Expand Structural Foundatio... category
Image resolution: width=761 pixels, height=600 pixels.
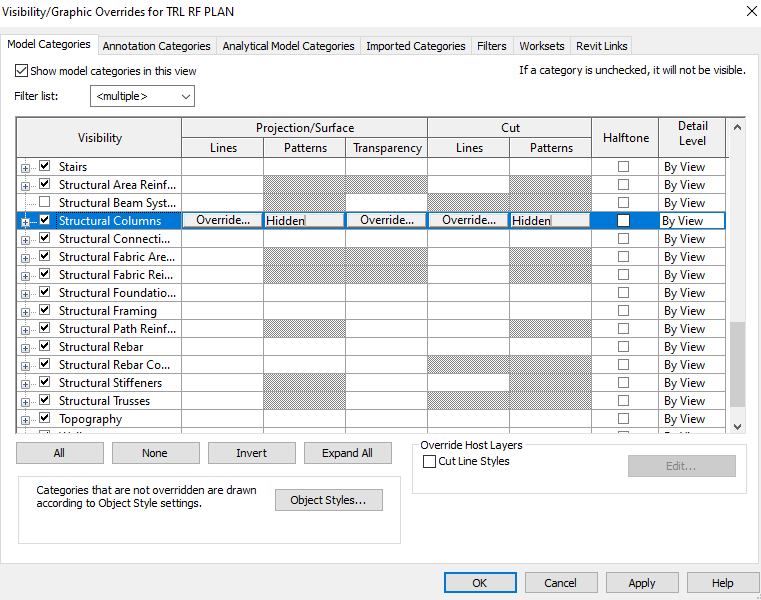[x=25, y=294]
